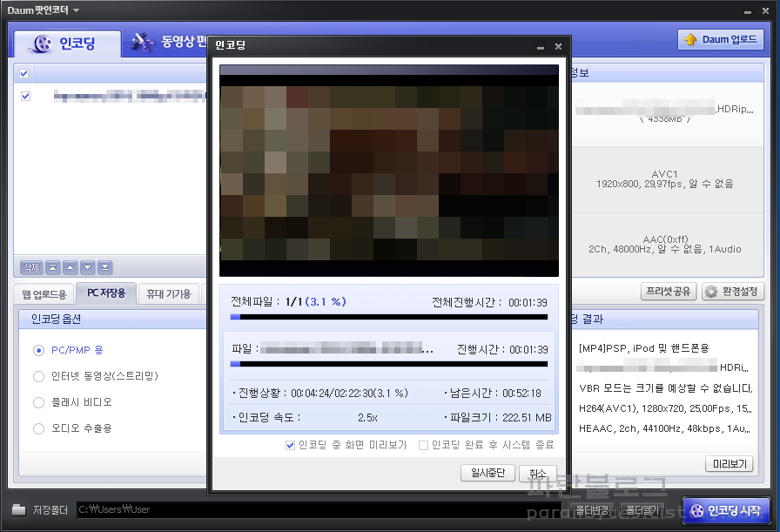Open 환경설정 with the gear icon button

click(x=732, y=291)
